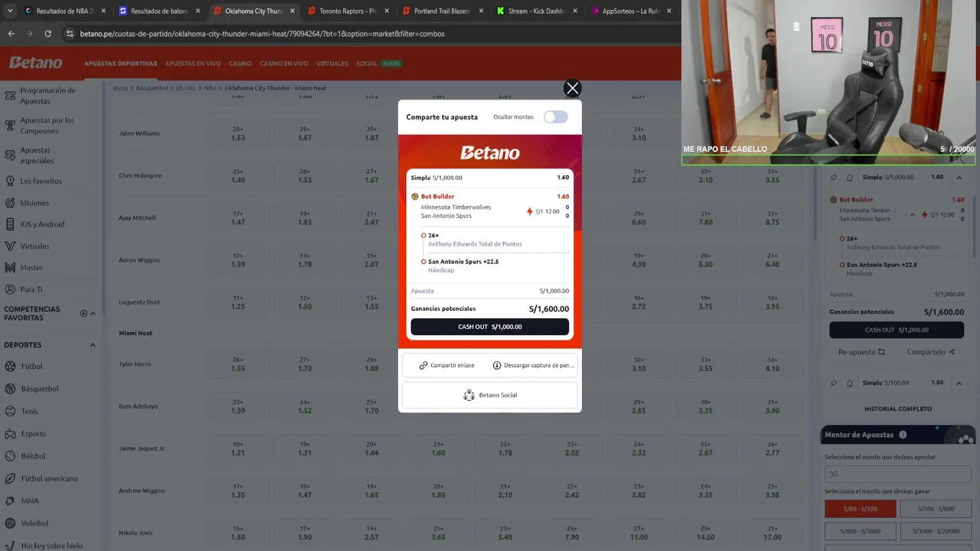This screenshot has height=551, width=980.
Task: Open Betano Social sharing option
Action: 490,395
